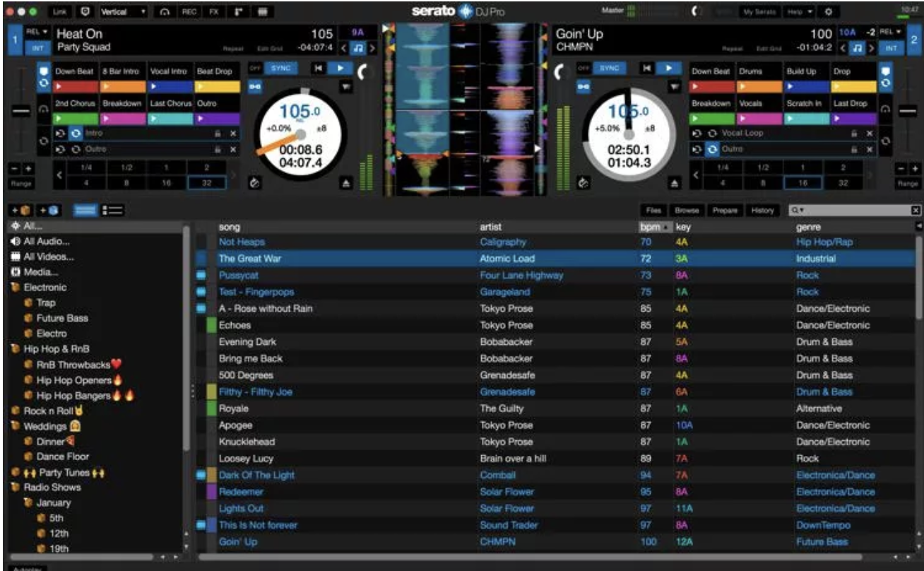
Task: Turn sync OFF on deck 1
Action: tap(256, 68)
